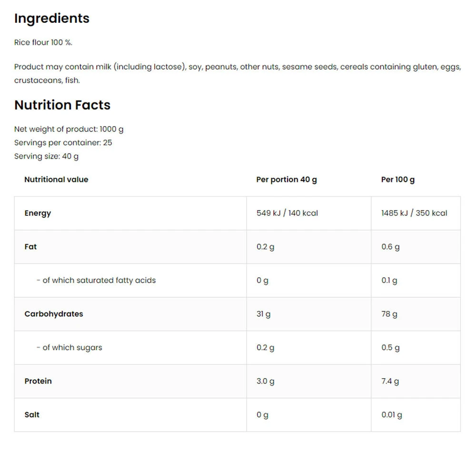The height and width of the screenshot is (452, 476).
Task: Click the "Per portion 40 g" column header
Action: 287,180
